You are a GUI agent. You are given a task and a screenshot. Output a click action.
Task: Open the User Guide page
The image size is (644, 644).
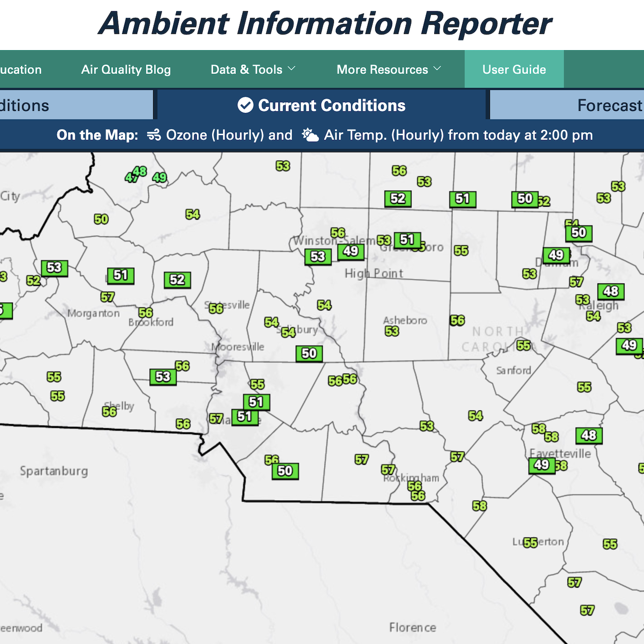pos(514,69)
